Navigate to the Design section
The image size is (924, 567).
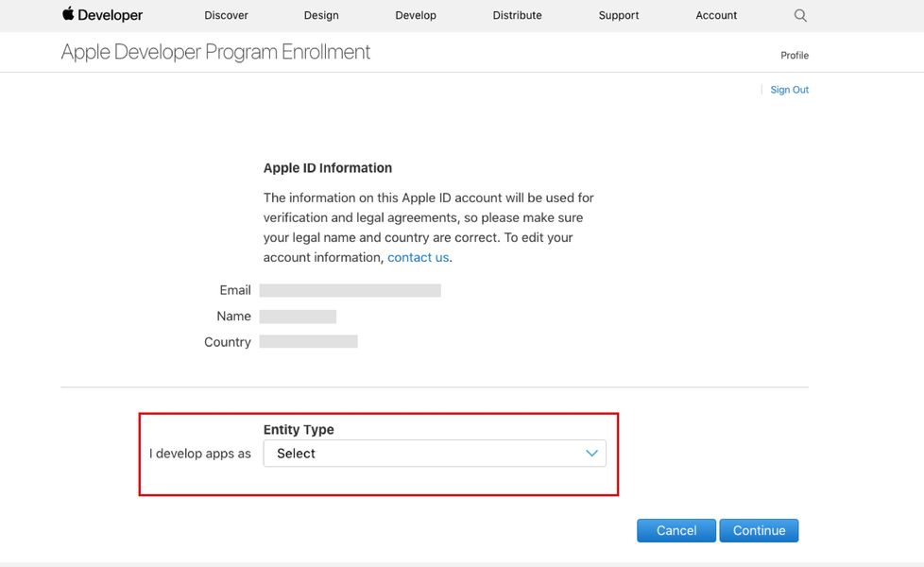pyautogui.click(x=320, y=15)
